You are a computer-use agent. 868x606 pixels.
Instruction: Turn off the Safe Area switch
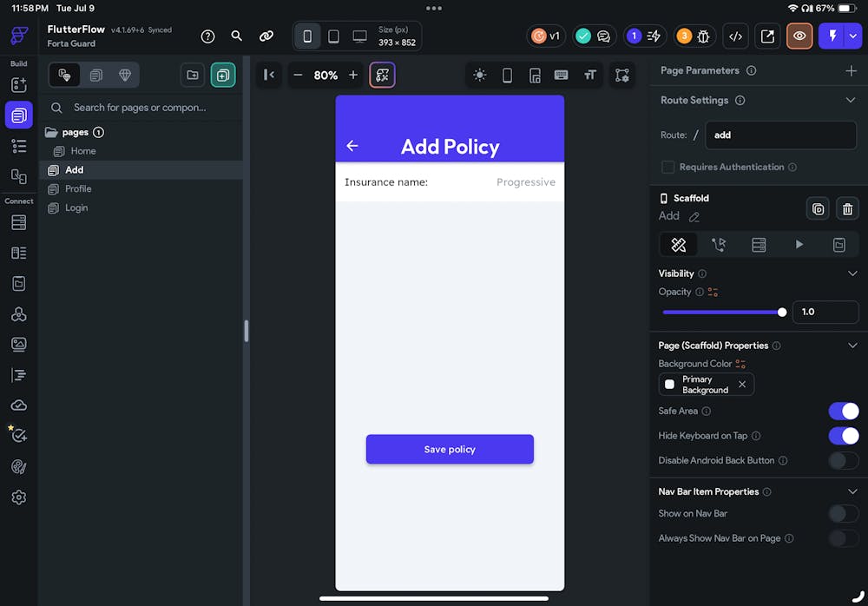tap(843, 412)
